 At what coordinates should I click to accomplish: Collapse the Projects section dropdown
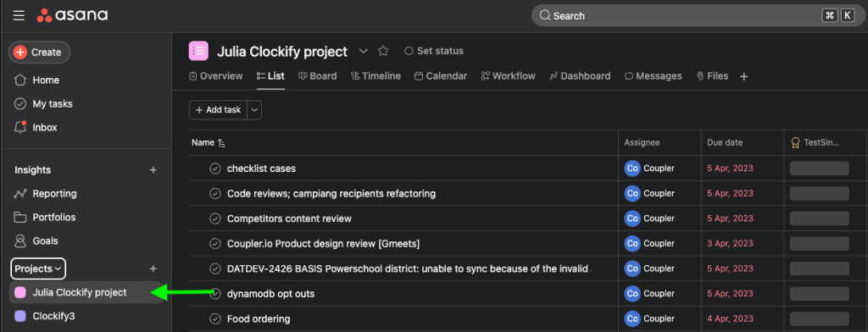click(x=38, y=269)
